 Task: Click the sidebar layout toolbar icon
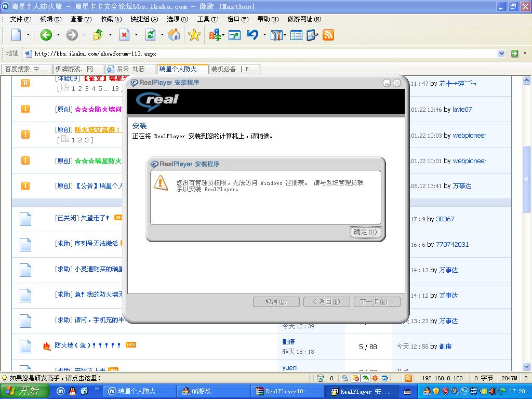tap(296, 35)
